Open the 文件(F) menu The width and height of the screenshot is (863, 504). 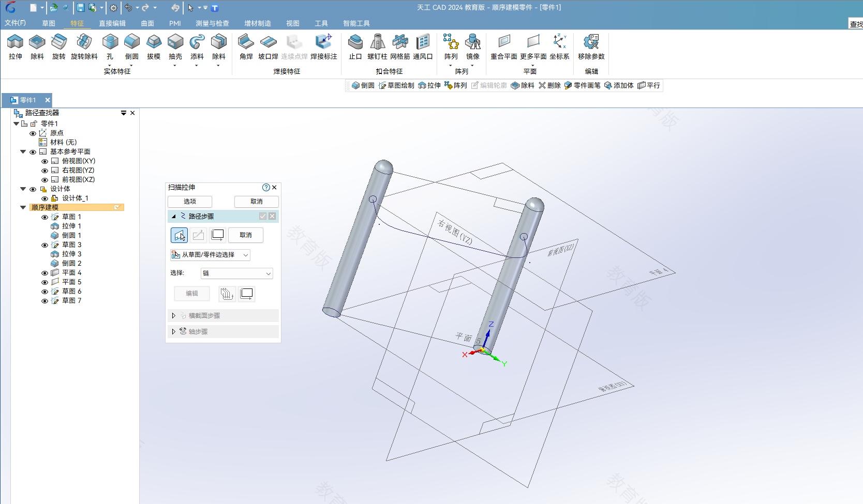(x=15, y=23)
